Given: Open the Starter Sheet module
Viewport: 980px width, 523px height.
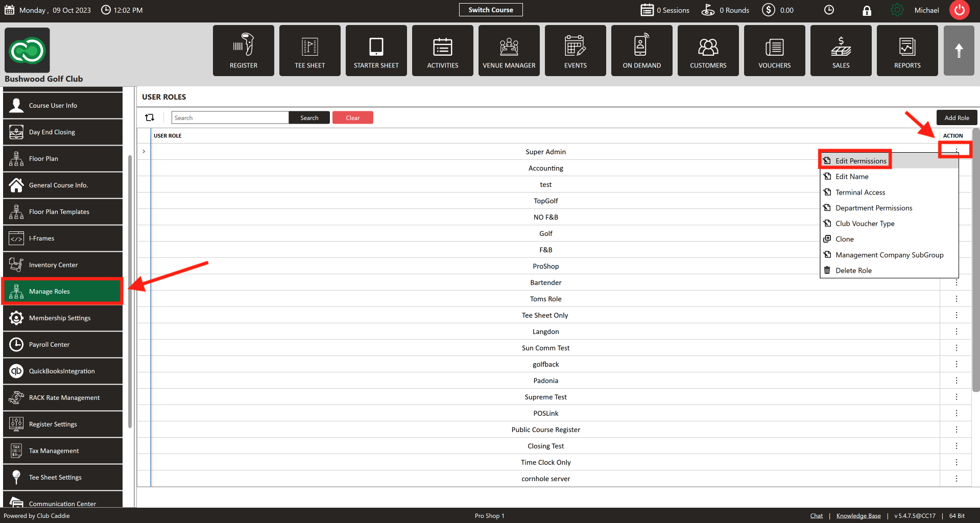Looking at the screenshot, I should [376, 51].
